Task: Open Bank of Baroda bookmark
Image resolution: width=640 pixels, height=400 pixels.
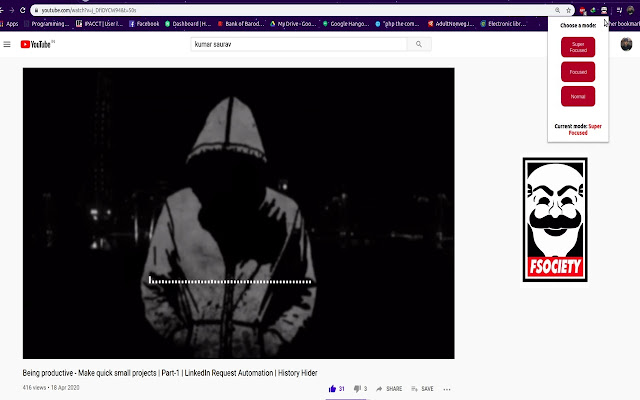Action: tap(241, 24)
